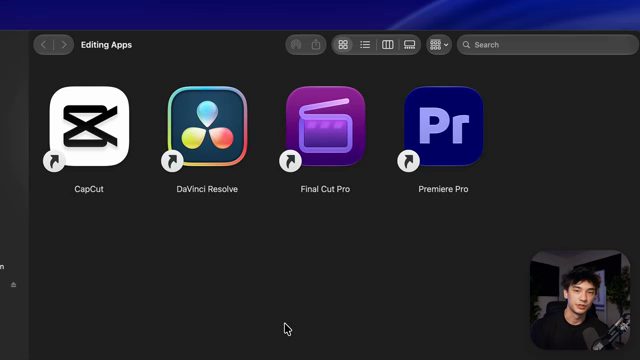This screenshot has width=640, height=360.
Task: Click the Premiere Pro name label
Action: [x=443, y=189]
